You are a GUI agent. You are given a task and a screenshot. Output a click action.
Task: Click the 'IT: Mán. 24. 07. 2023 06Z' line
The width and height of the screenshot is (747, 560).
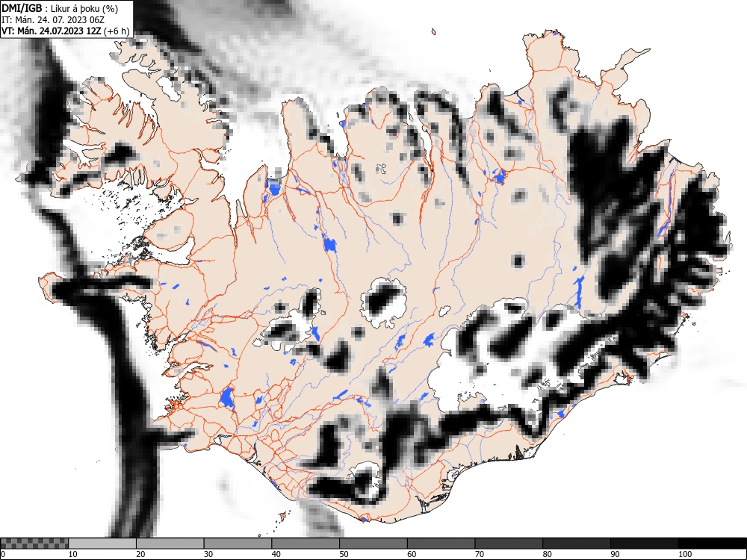point(53,20)
